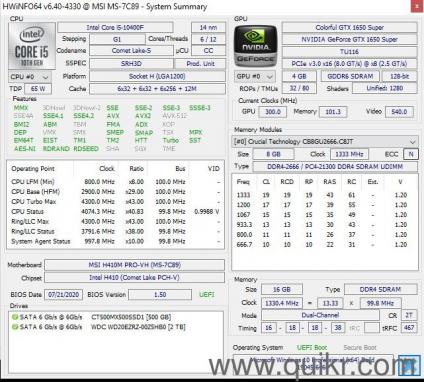Click the System Agent Status row
The height and width of the screenshot is (382, 424).
point(115,241)
